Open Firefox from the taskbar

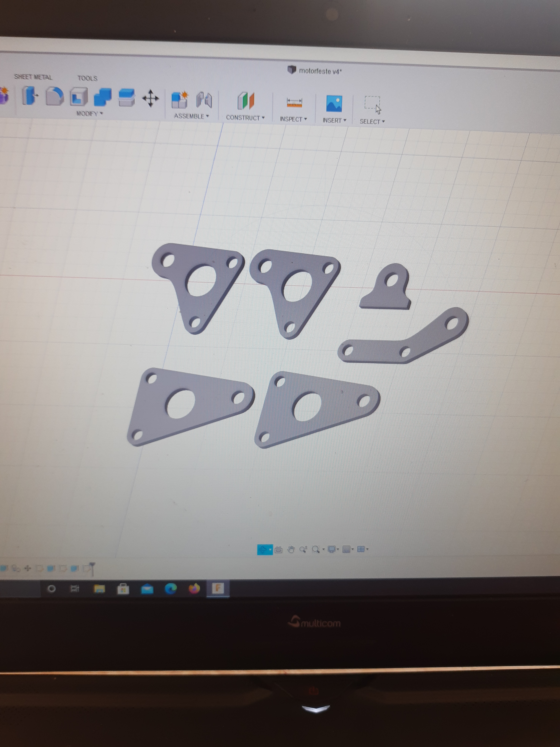pyautogui.click(x=194, y=589)
